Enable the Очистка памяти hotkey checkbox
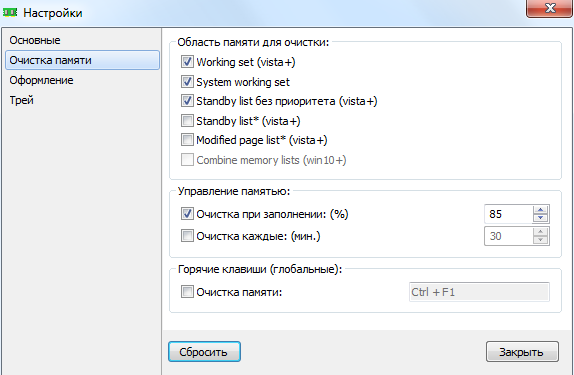The width and height of the screenshot is (574, 375). click(187, 292)
